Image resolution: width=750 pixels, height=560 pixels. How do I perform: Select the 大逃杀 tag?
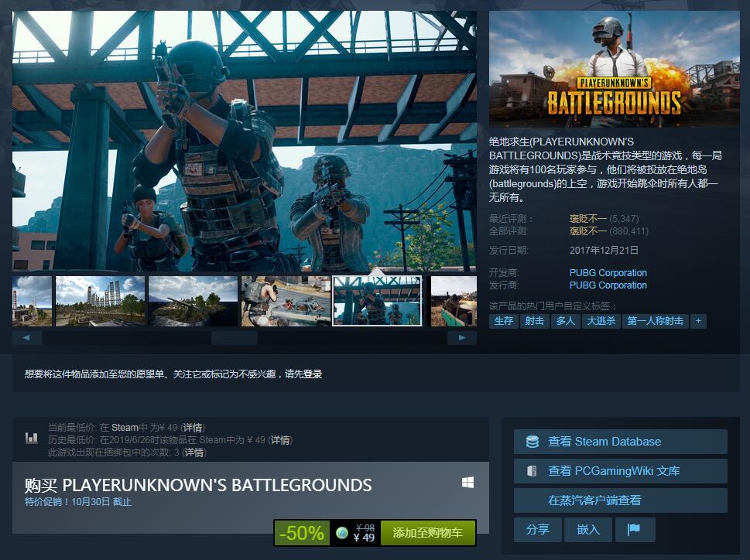(601, 321)
